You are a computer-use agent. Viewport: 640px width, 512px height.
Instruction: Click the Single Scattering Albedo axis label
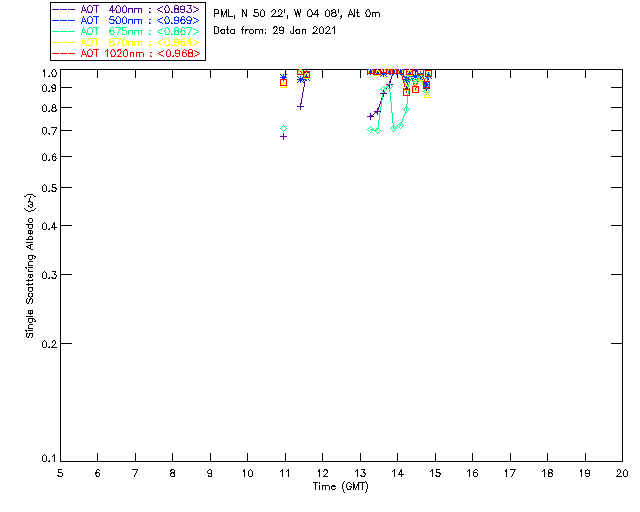click(x=30, y=266)
